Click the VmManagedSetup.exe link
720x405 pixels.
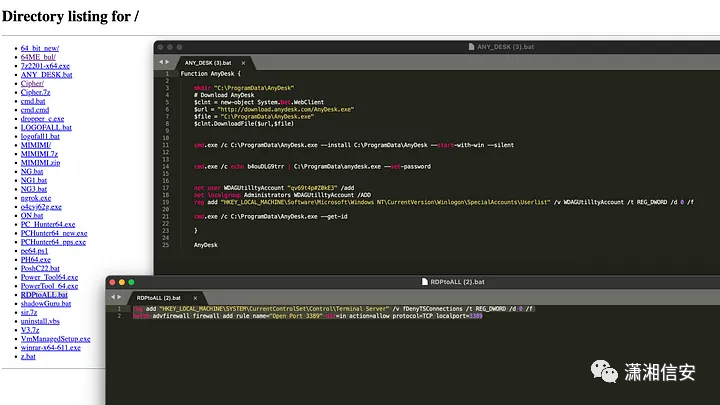(x=55, y=339)
